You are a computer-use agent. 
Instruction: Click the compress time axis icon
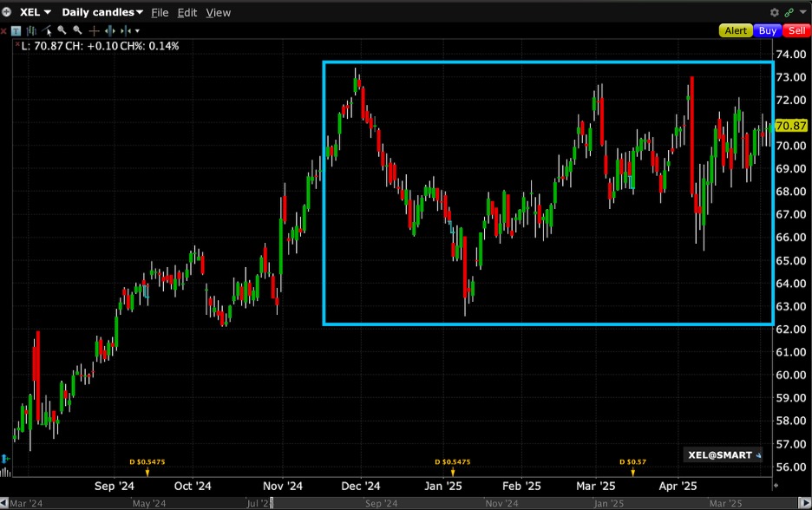(125, 31)
